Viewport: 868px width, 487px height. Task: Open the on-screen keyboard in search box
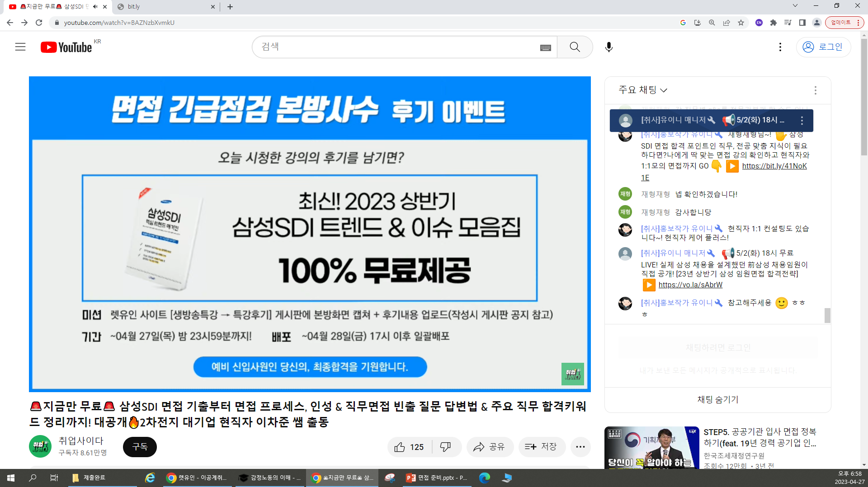coord(545,47)
